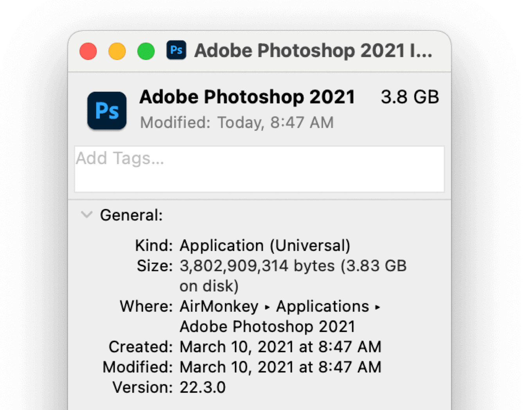The width and height of the screenshot is (532, 410).
Task: Select the Created date value
Action: 280,347
